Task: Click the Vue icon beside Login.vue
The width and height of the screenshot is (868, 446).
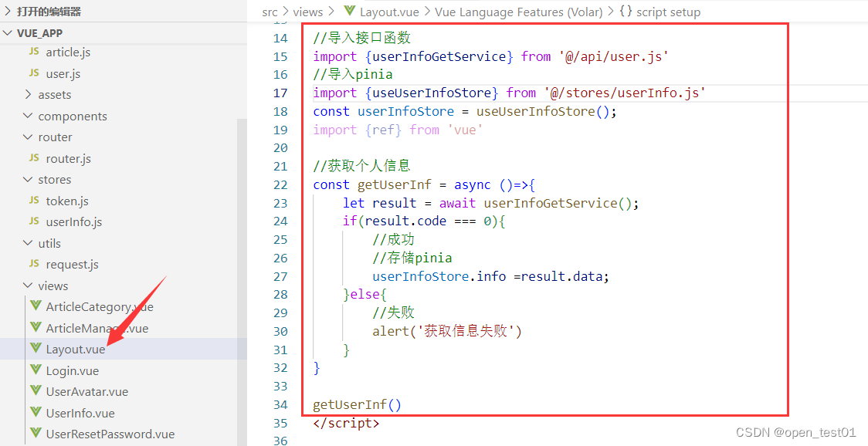Action: click(x=36, y=370)
